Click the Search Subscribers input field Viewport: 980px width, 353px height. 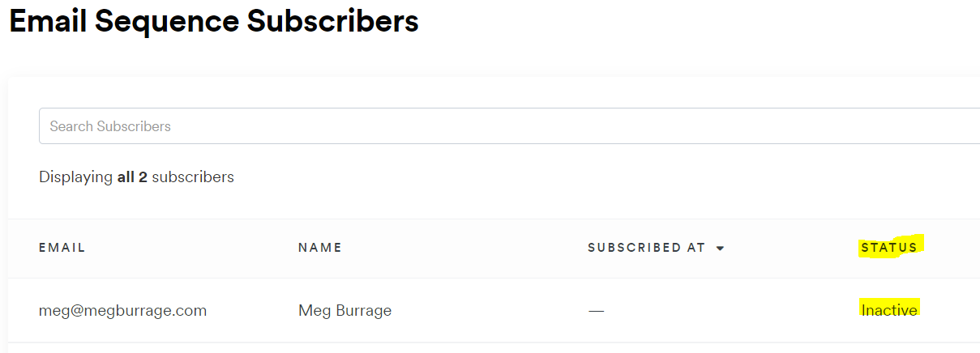click(509, 126)
